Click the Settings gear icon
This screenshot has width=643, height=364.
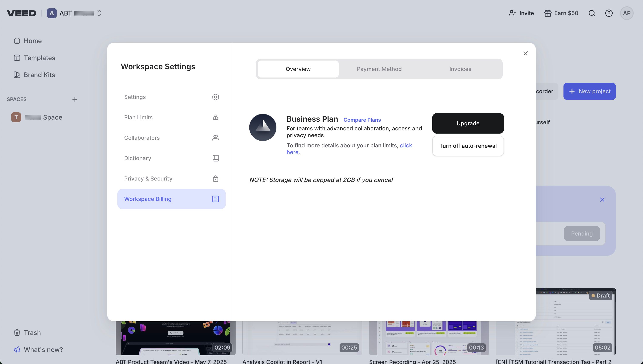coord(215,97)
